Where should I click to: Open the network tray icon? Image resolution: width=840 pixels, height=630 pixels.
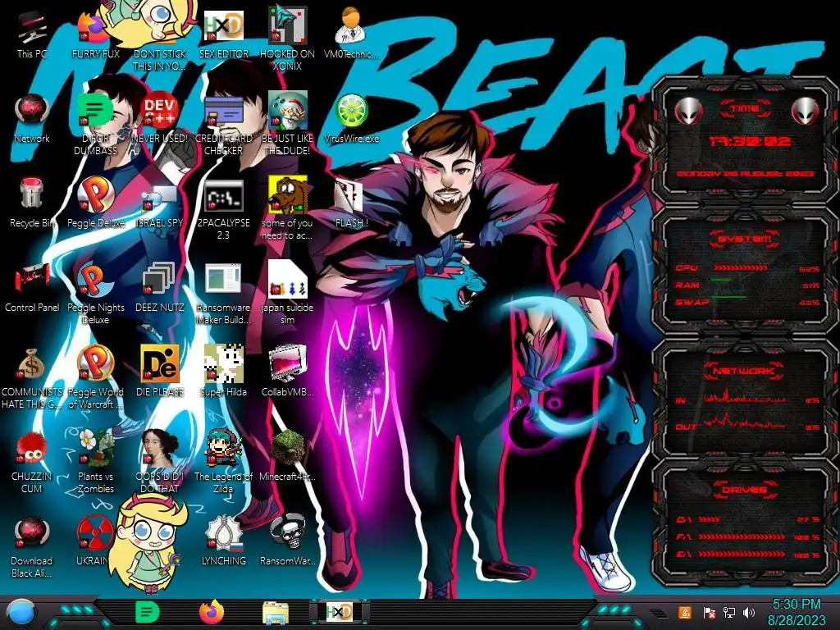[x=728, y=613]
